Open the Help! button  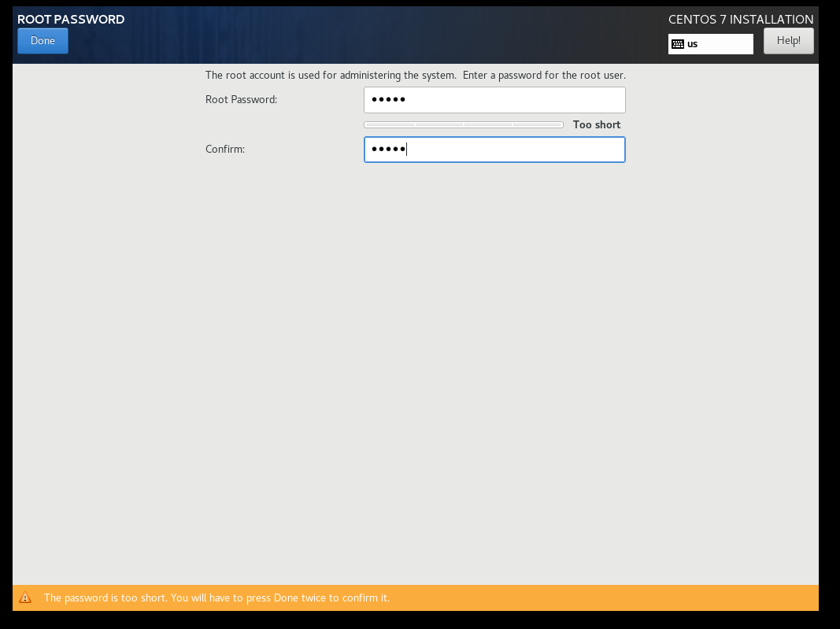(789, 41)
